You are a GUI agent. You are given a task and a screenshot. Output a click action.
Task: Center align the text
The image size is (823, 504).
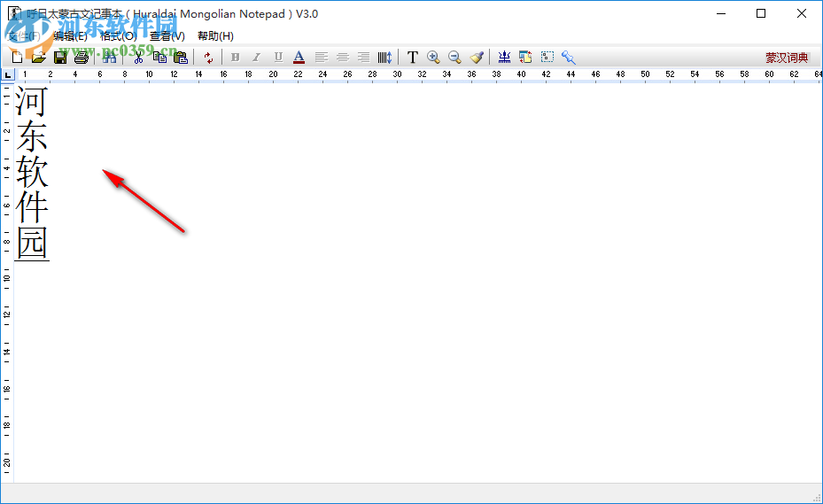click(x=342, y=58)
